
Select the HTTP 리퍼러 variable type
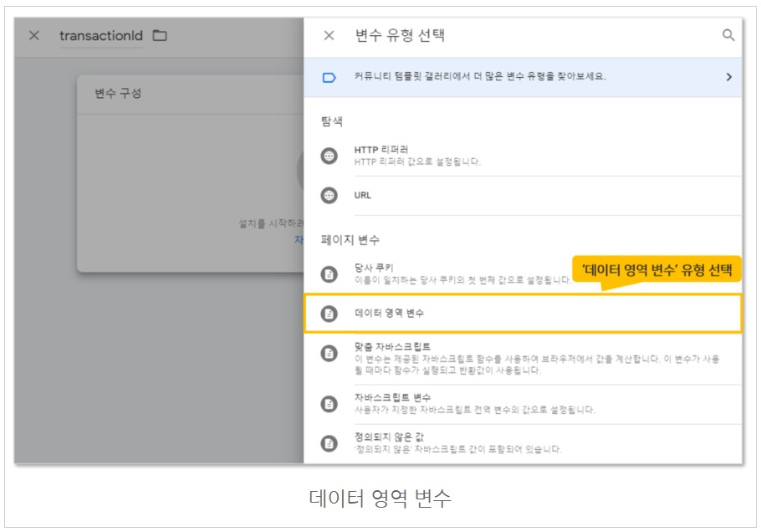click(523, 156)
